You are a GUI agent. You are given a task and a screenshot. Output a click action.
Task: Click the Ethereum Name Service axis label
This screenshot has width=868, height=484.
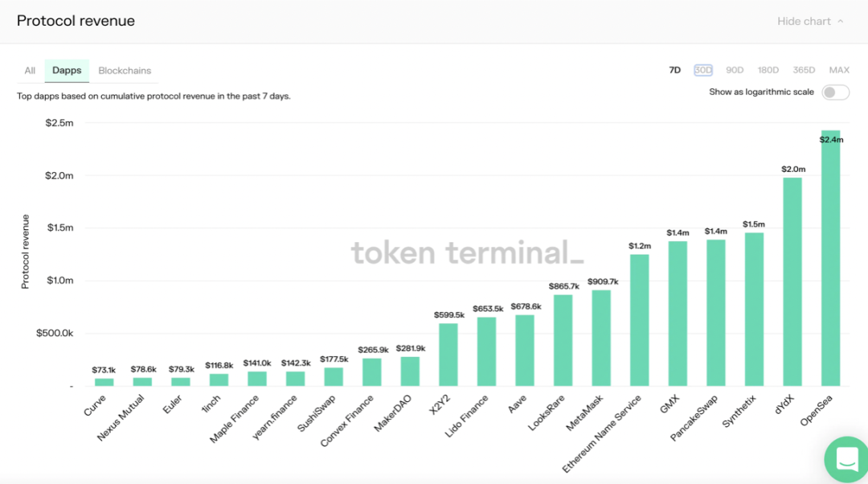click(602, 434)
